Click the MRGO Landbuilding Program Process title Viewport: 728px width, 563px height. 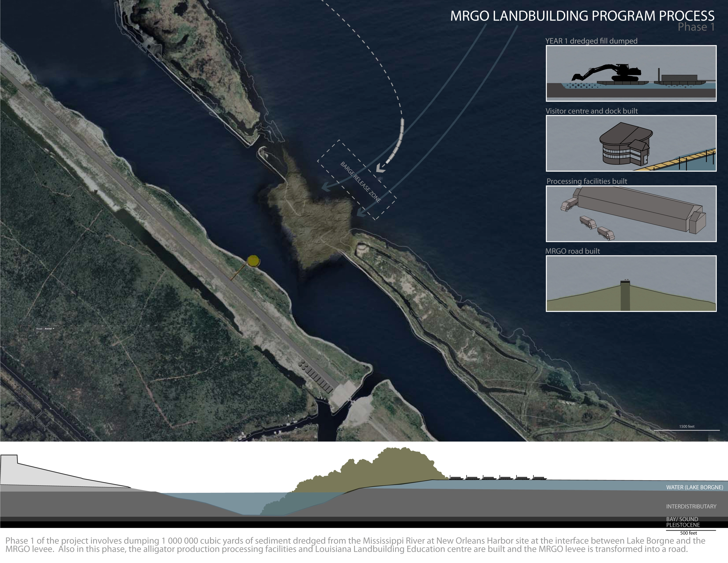582,16
